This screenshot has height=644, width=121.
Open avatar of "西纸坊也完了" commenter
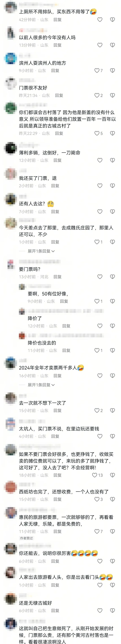11,487
